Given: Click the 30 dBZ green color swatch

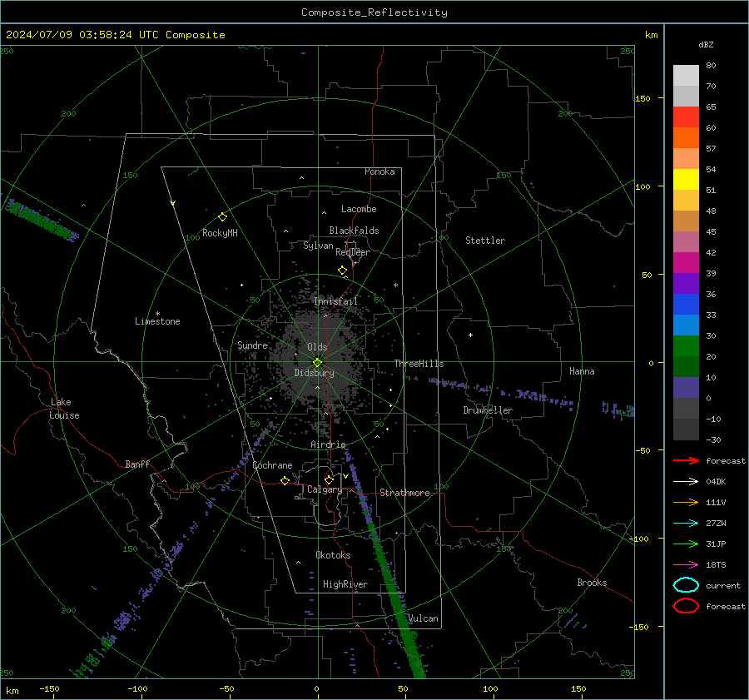Looking at the screenshot, I should (x=686, y=346).
